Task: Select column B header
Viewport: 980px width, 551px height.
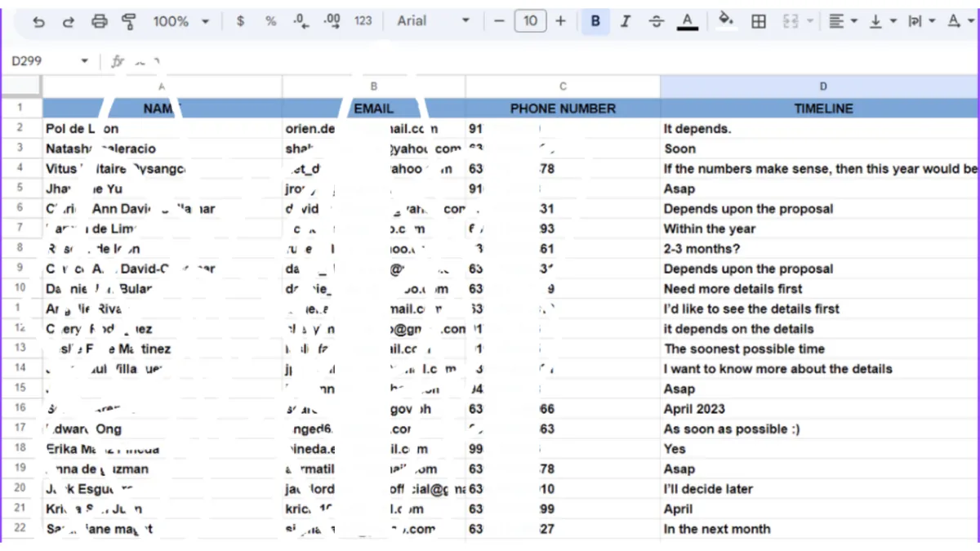Action: coord(373,86)
